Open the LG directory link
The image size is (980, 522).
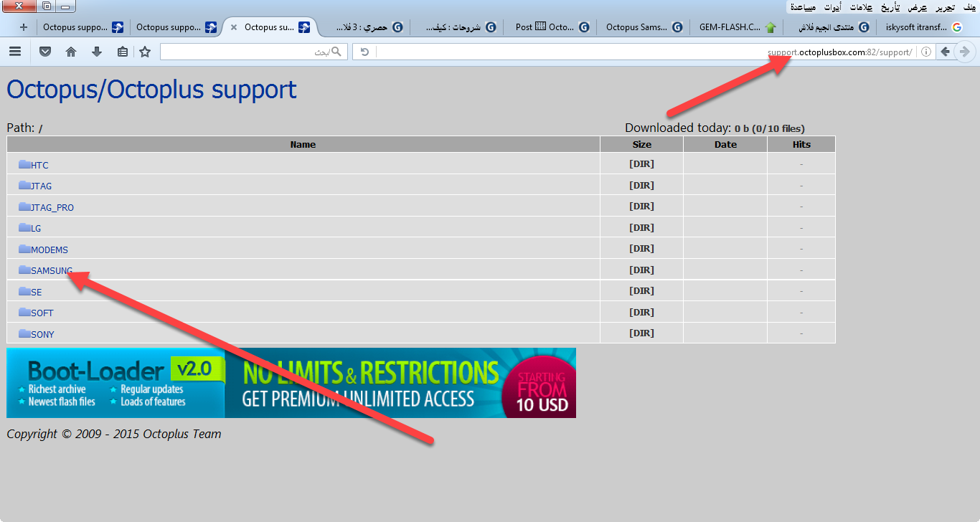click(36, 229)
